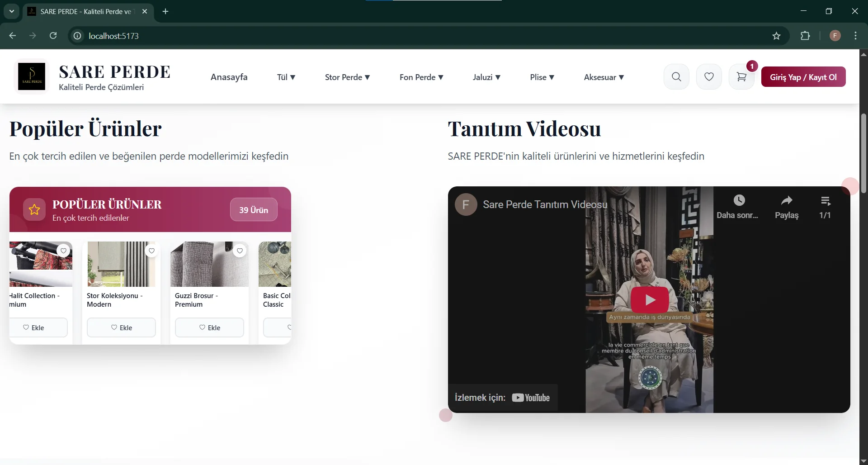868x465 pixels.
Task: Favorite the Guzzi Brosur product heart
Action: tap(240, 251)
